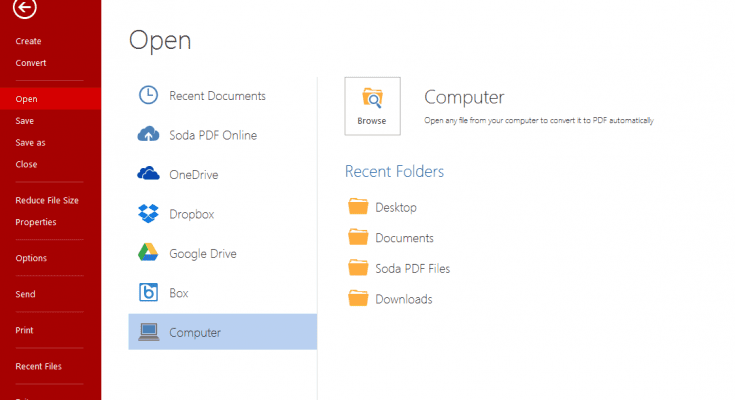Screen dimensions: 735x400
Task: Open the Create menu item
Action: 28,41
